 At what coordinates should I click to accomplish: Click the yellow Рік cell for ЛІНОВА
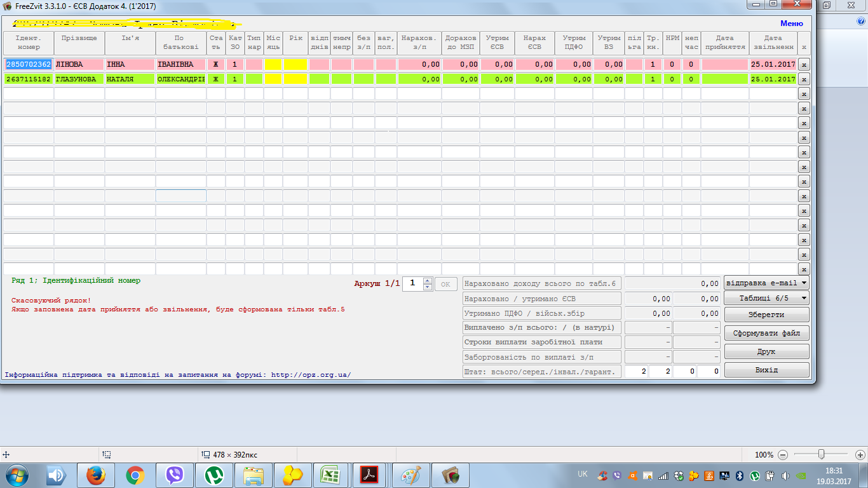[x=295, y=65]
